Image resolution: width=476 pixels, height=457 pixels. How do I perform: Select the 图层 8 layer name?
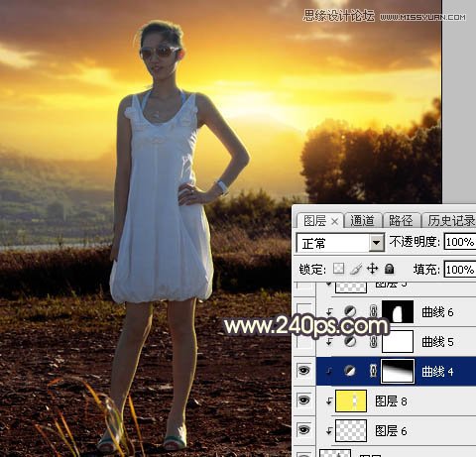[391, 401]
